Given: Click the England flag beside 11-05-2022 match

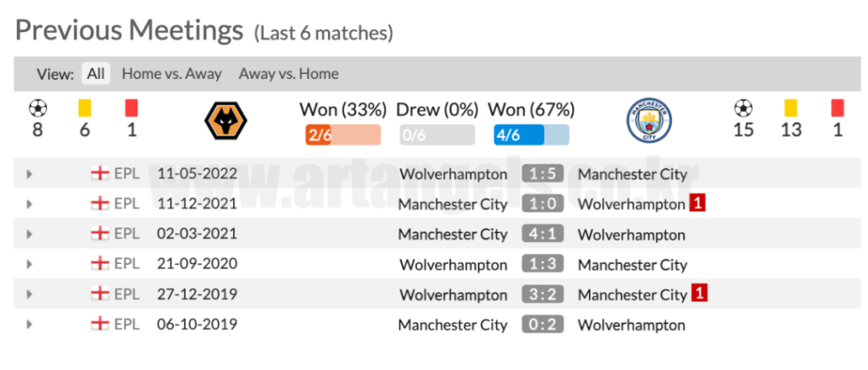Looking at the screenshot, I should tap(99, 174).
